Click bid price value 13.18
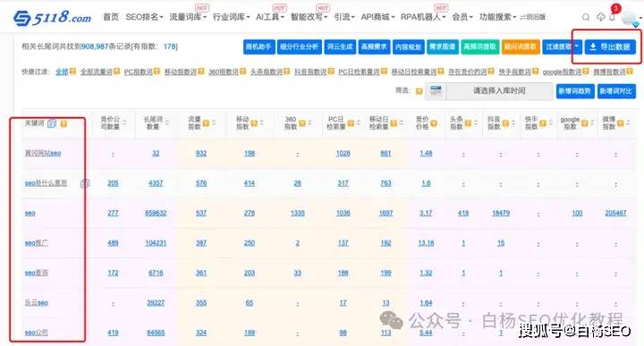Image resolution: width=644 pixels, height=346 pixels. click(x=426, y=243)
